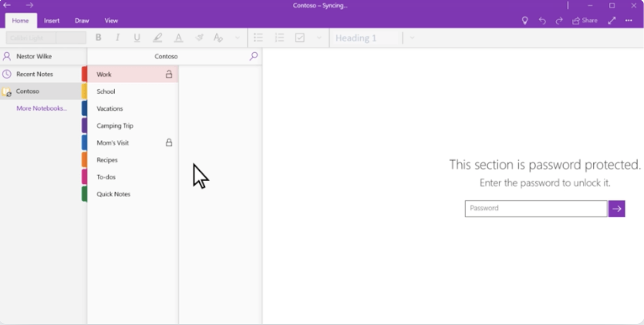Click the red Work section color tab

pos(85,74)
